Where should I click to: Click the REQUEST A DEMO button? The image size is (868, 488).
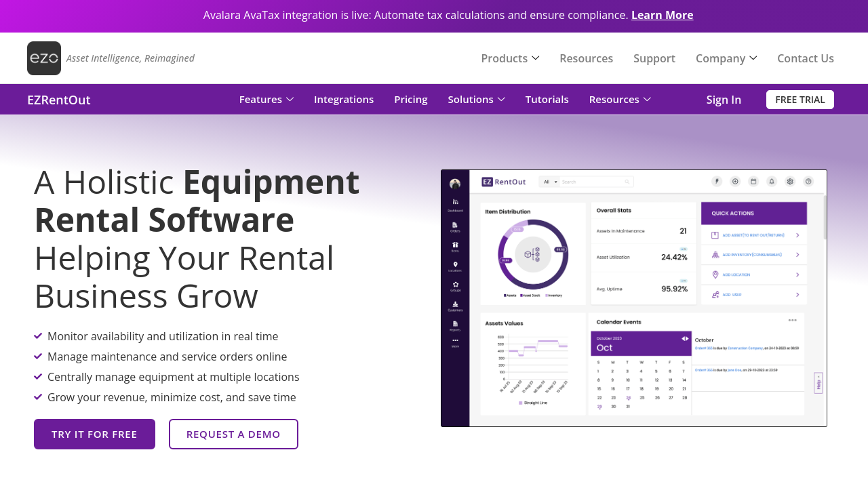(233, 434)
